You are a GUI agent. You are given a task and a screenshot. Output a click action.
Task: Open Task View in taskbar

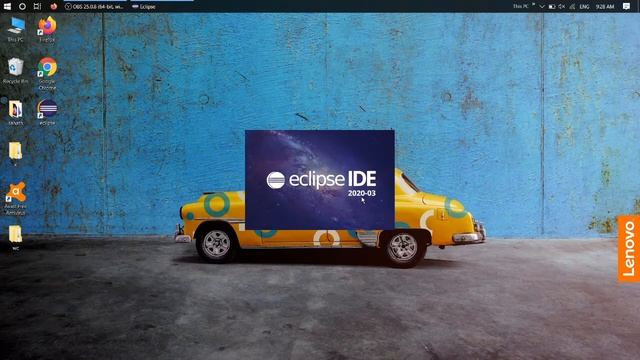click(x=37, y=7)
